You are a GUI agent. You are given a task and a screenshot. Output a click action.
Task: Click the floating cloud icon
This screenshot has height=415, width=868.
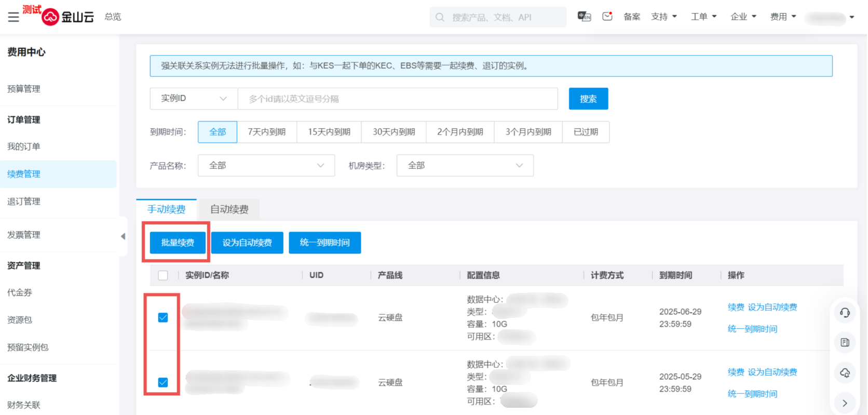(x=845, y=372)
